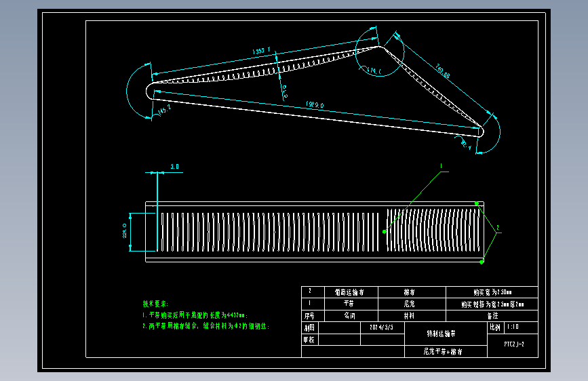
Task: Click the 比例 scale label cell
Action: pos(495,327)
